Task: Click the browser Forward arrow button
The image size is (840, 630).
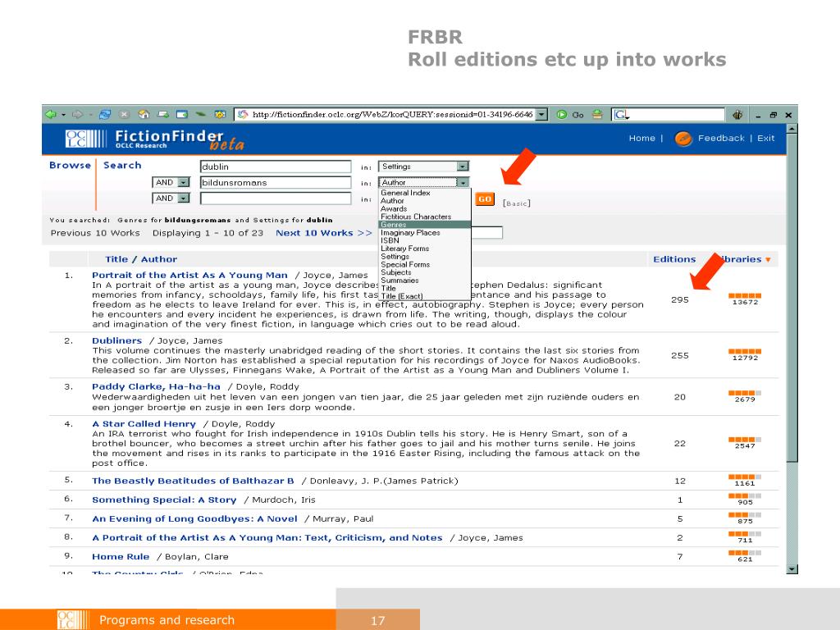Action: pyautogui.click(x=78, y=115)
